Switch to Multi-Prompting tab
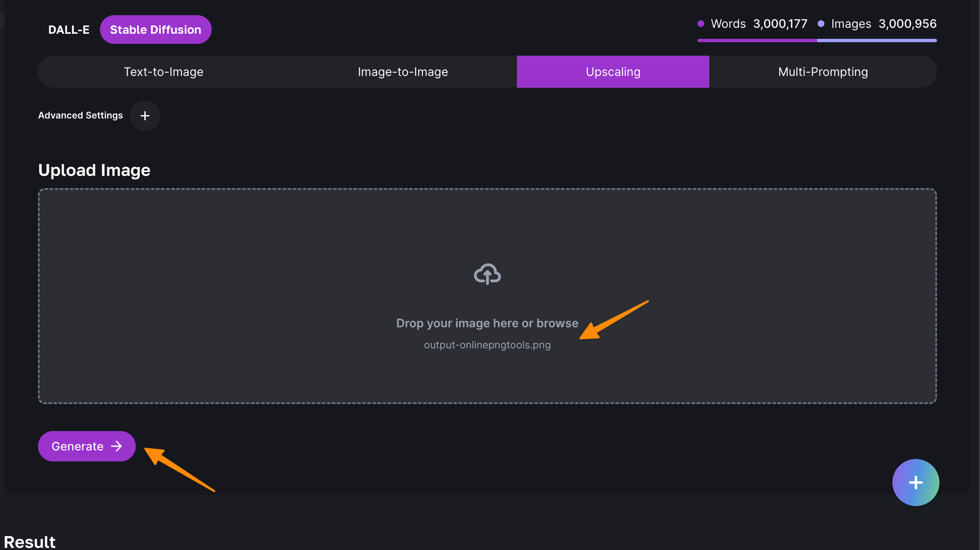 pyautogui.click(x=823, y=72)
